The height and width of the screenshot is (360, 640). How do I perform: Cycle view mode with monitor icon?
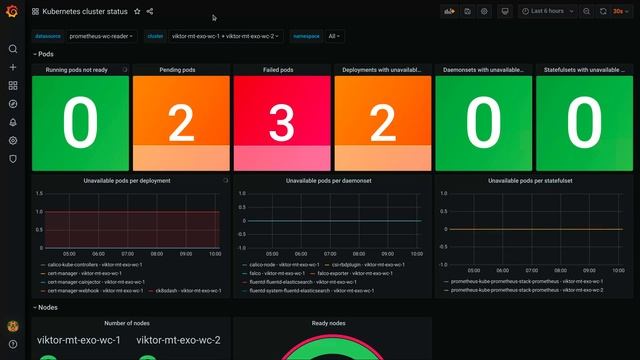[505, 11]
